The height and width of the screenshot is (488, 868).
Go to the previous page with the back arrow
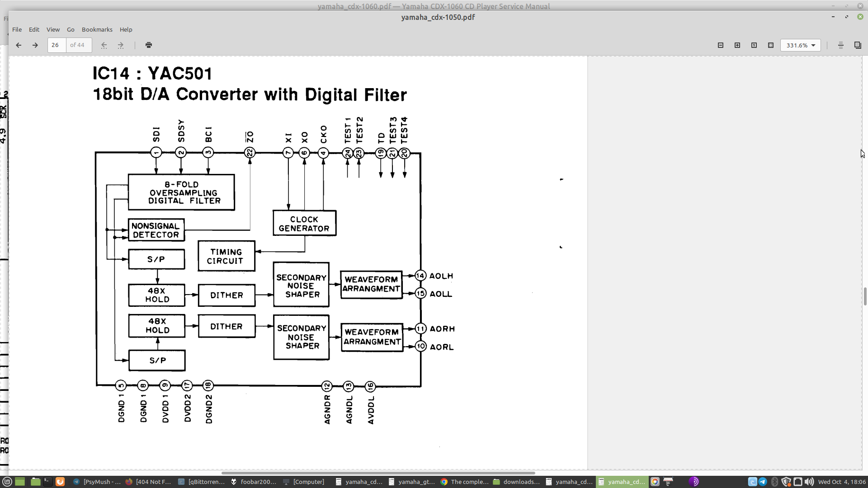pyautogui.click(x=19, y=45)
